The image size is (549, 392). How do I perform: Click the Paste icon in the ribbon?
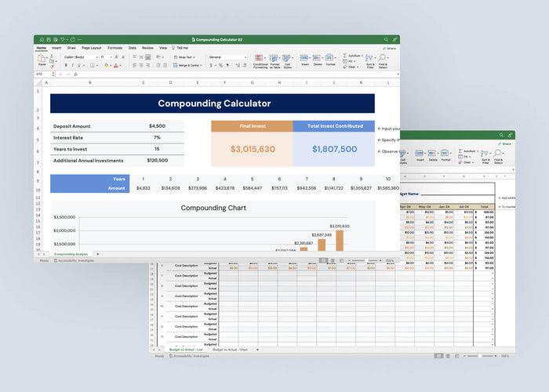(x=42, y=60)
